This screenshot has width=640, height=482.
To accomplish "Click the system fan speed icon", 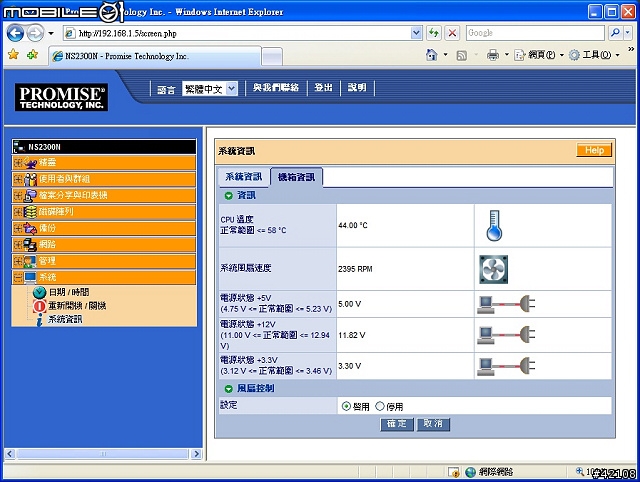I will (493, 269).
